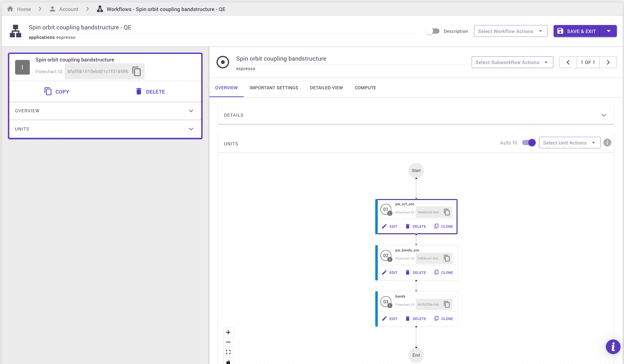Screen dimensions: 624x364
Task: Click the pw_bands_soc unit title
Action: tap(407, 250)
